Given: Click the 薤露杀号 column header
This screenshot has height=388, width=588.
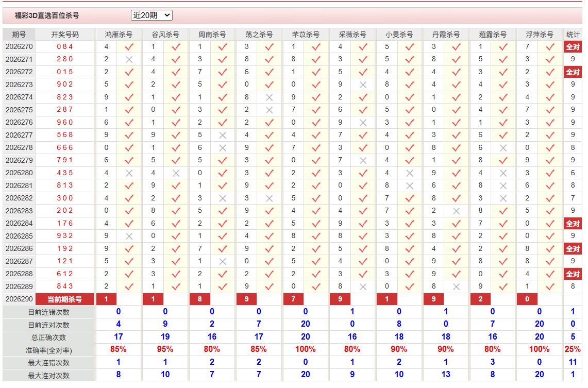Looking at the screenshot, I should [493, 35].
